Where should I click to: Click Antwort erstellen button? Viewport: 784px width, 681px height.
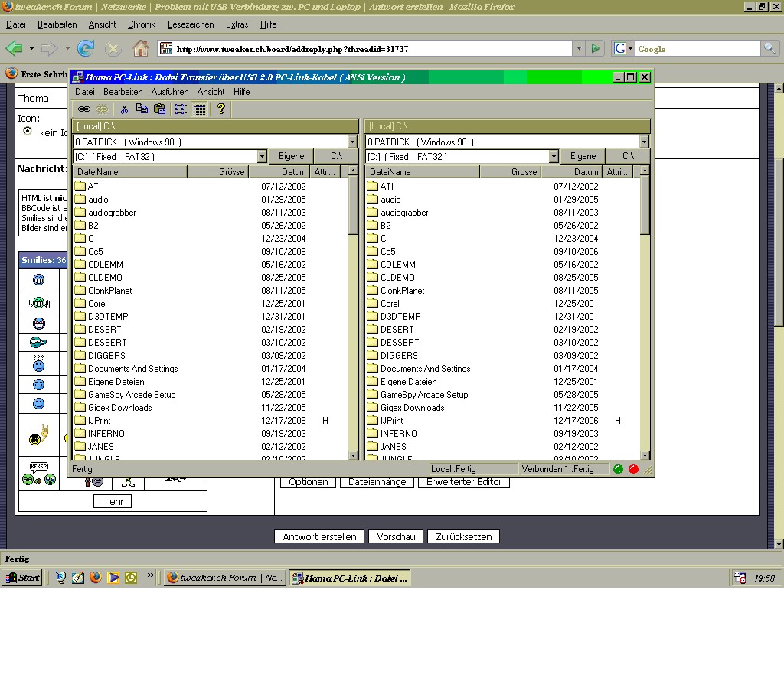click(319, 536)
